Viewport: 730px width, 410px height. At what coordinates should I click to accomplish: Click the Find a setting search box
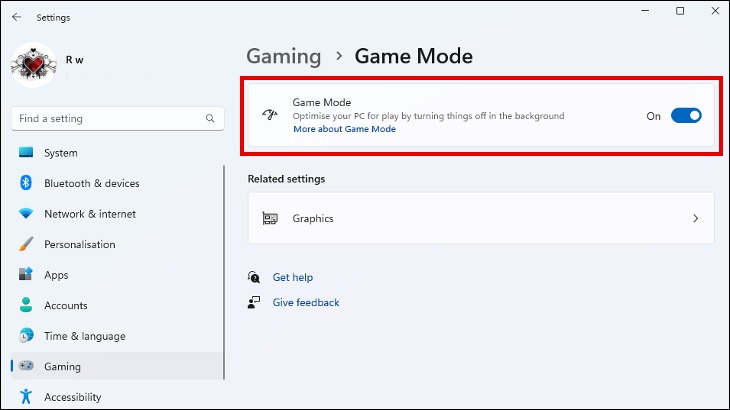[x=118, y=119]
